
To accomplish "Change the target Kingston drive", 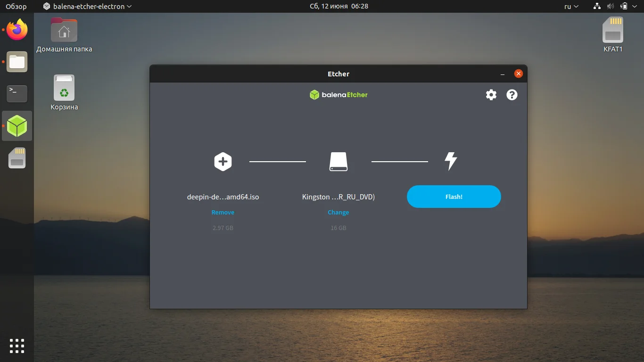I will [339, 213].
